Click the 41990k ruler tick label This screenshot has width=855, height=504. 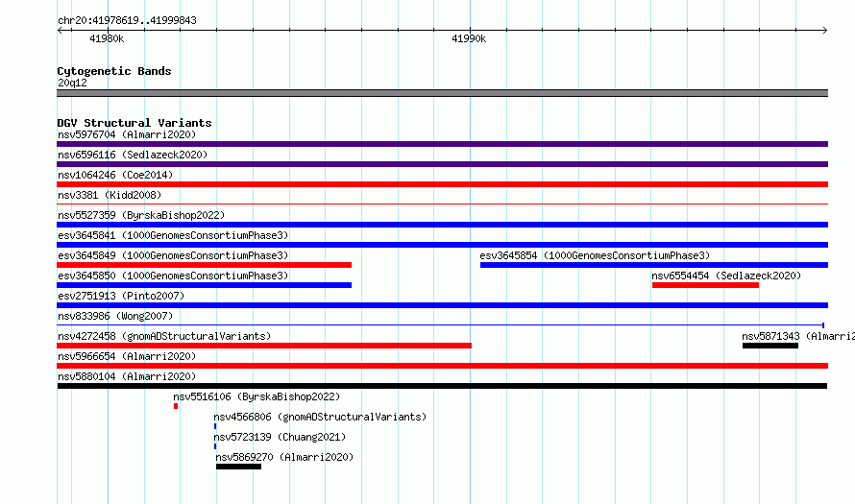[469, 38]
